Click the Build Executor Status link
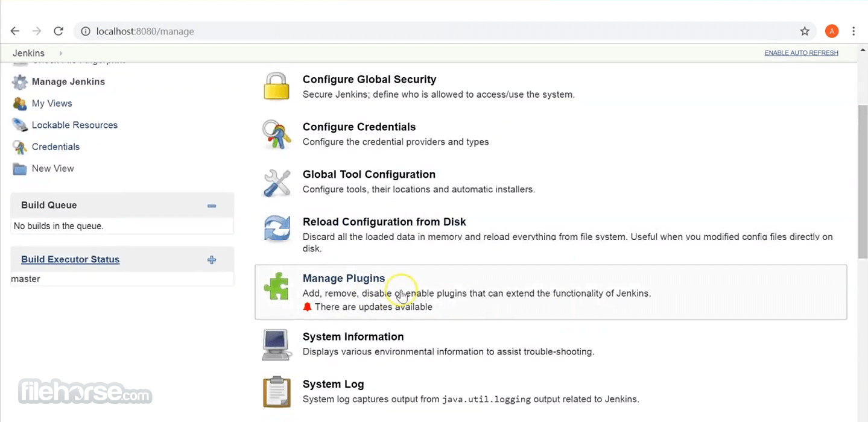 click(x=70, y=260)
